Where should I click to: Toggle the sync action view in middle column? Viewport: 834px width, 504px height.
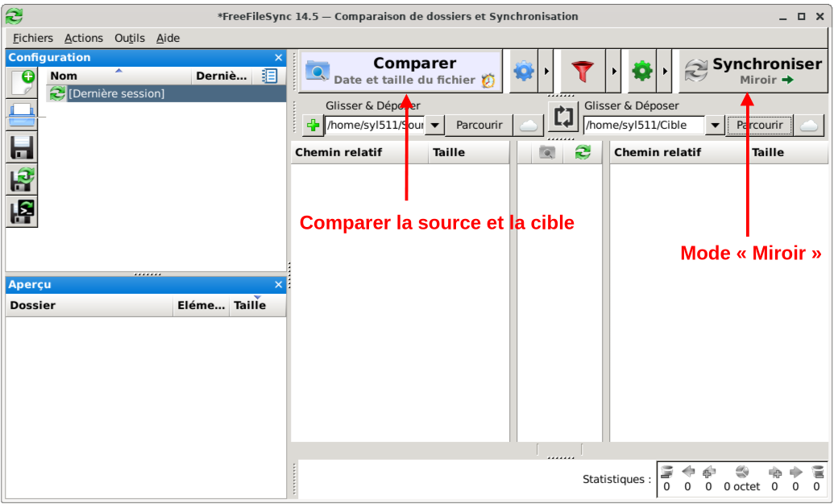pyautogui.click(x=583, y=152)
